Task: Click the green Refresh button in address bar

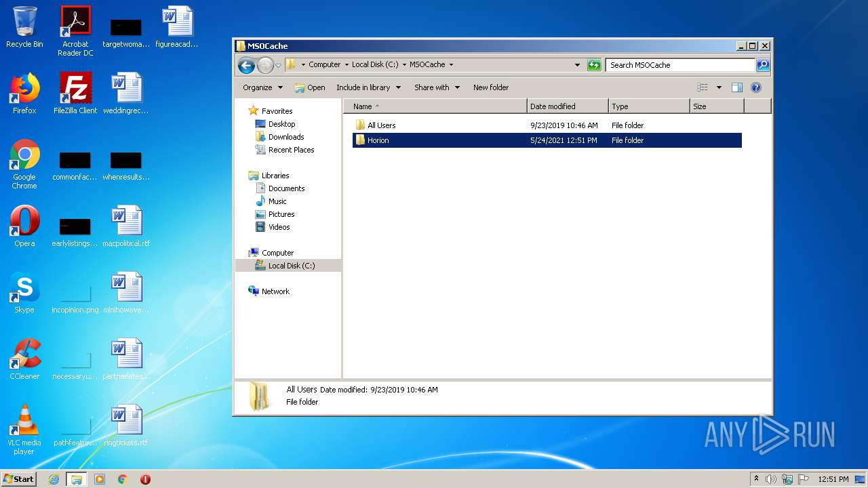Action: pos(594,65)
